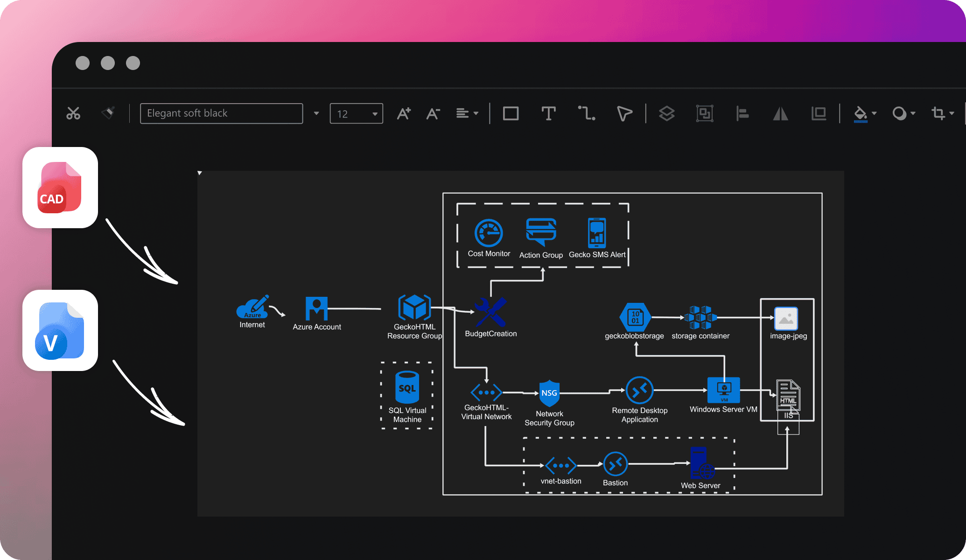
Task: Click the group objects icon
Action: 705,113
